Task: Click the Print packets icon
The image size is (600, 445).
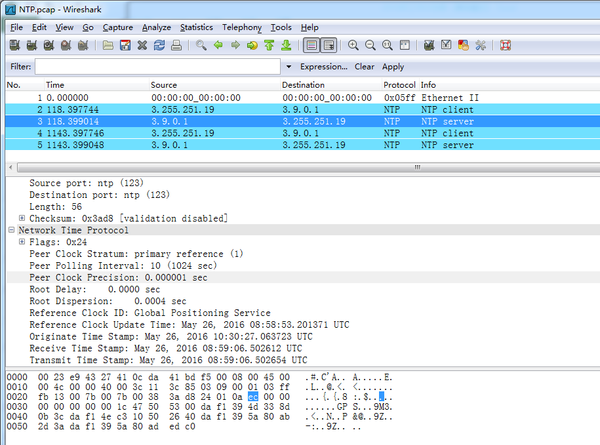Action: click(178, 45)
